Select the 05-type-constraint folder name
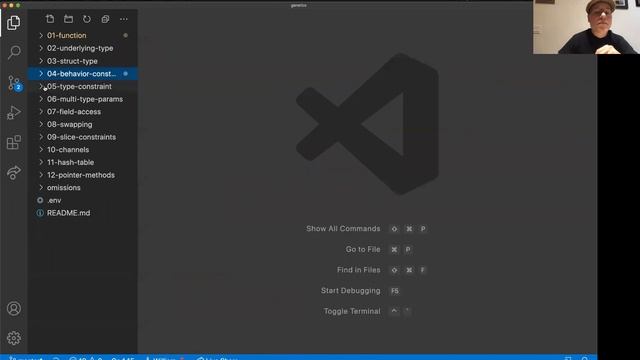The image size is (640, 360). 79,87
